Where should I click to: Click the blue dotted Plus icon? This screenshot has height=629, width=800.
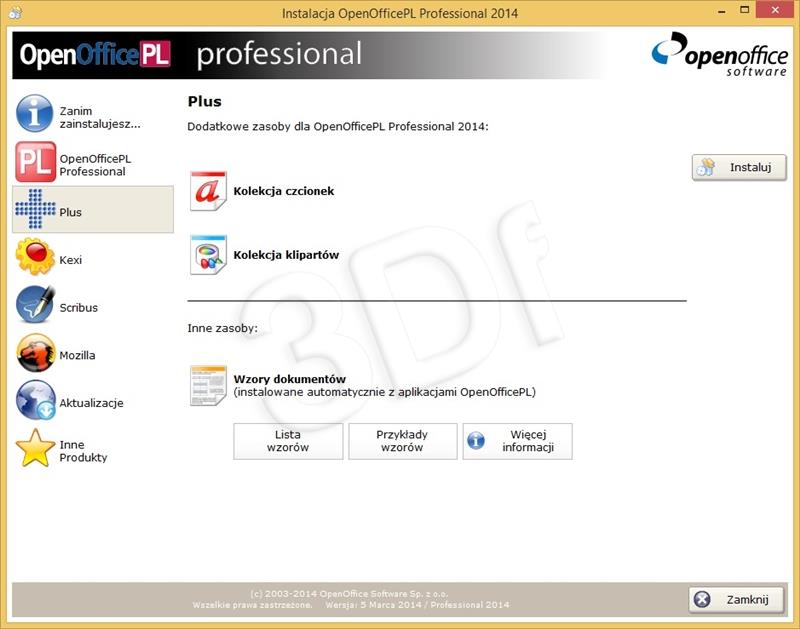(35, 209)
